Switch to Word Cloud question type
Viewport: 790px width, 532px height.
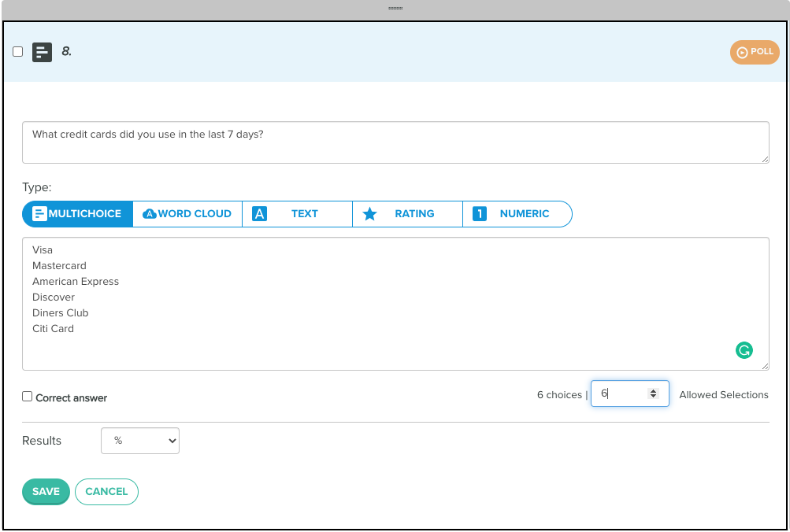click(187, 214)
